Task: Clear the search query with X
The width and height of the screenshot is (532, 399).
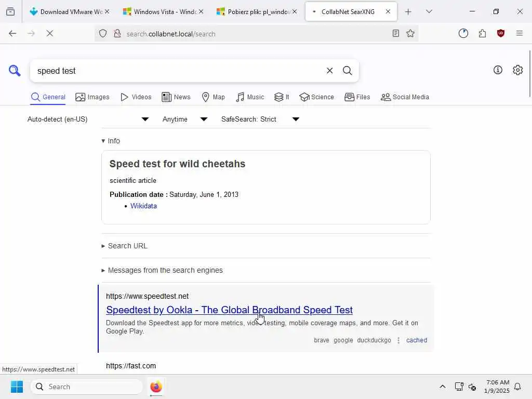Action: click(329, 71)
